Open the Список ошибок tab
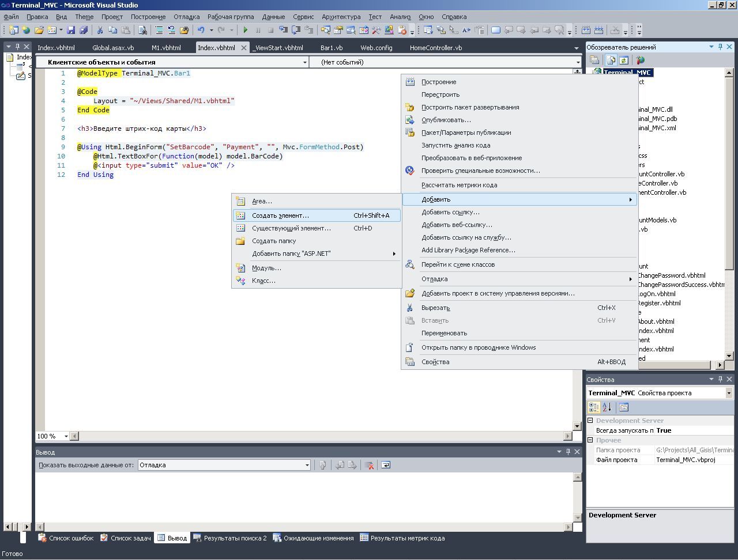The image size is (738, 560). tap(66, 538)
